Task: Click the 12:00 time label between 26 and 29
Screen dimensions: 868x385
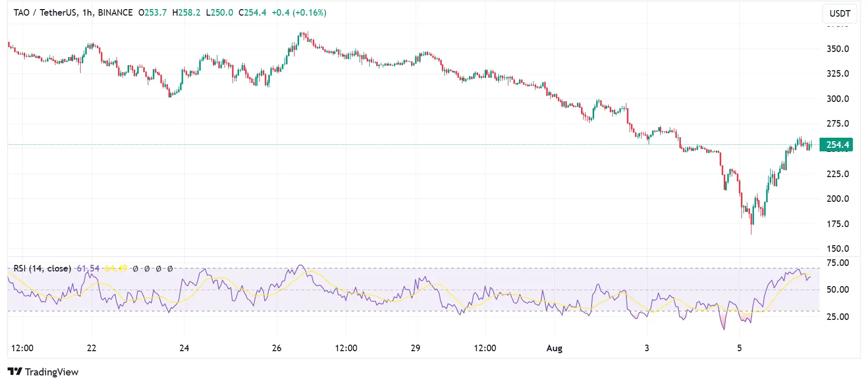Action: point(346,348)
